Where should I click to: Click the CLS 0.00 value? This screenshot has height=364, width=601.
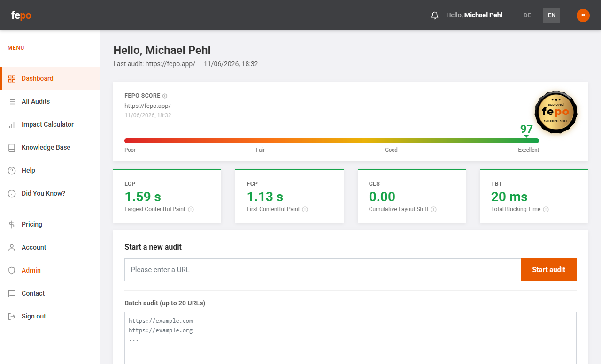point(382,197)
